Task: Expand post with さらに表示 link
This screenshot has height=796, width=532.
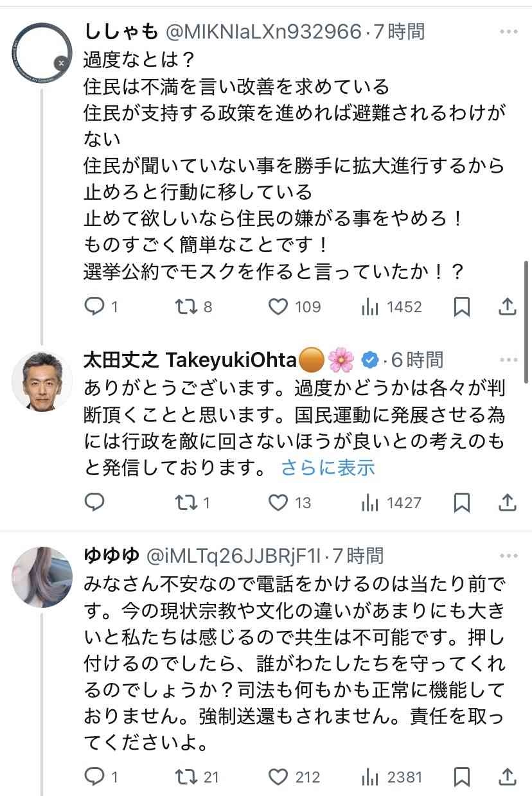Action: pos(328,468)
